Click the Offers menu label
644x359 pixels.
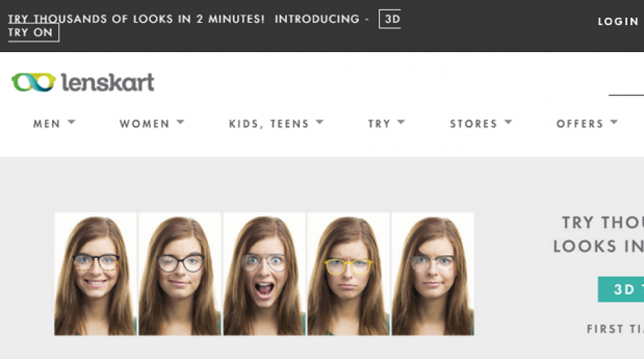click(x=579, y=124)
